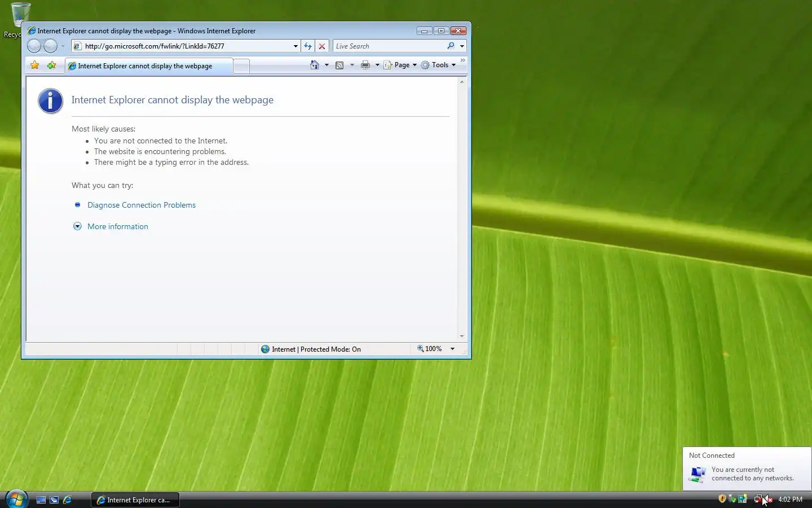Click the Windows Sidebar tray icon

point(743,499)
